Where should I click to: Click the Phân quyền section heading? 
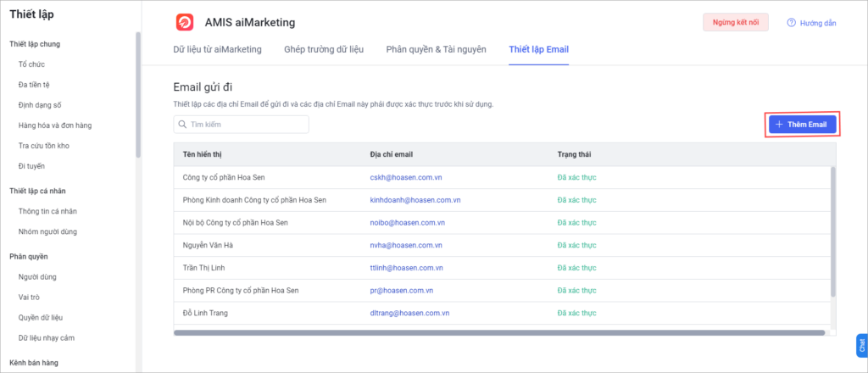(29, 256)
